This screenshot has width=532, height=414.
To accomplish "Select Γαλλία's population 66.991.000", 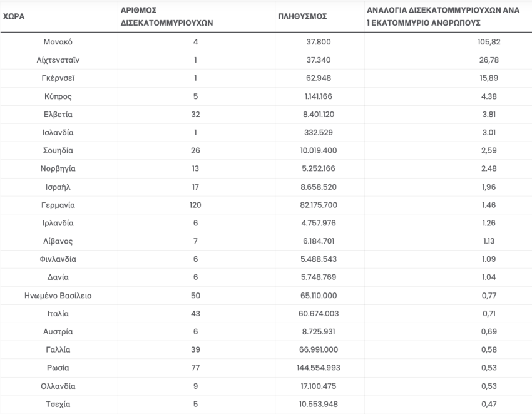I will click(x=319, y=350).
